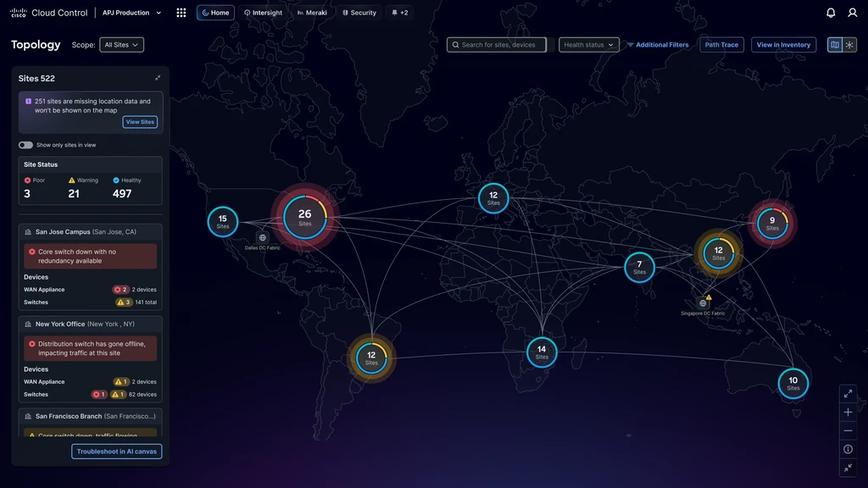Switch to the Meraki tab
868x488 pixels.
tap(312, 13)
